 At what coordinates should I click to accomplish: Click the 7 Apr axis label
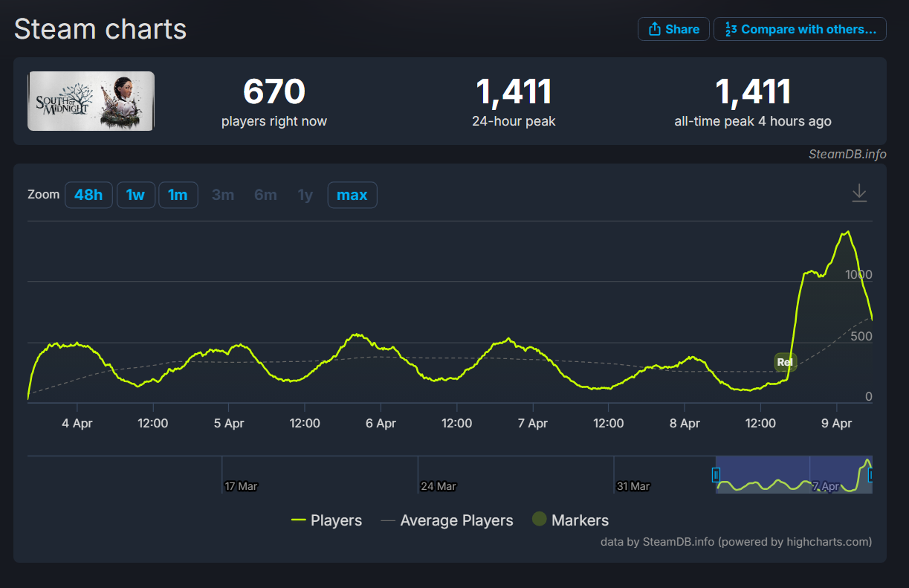(532, 423)
